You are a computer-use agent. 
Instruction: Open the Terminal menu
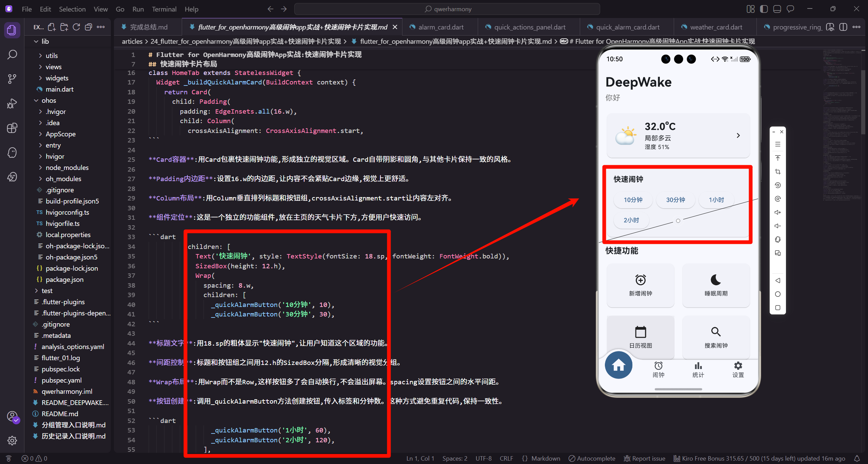pos(164,9)
